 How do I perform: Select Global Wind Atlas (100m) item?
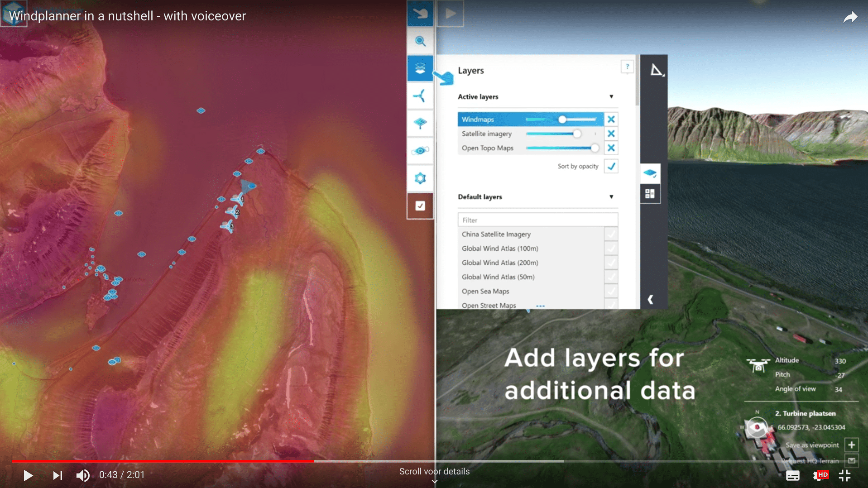531,249
